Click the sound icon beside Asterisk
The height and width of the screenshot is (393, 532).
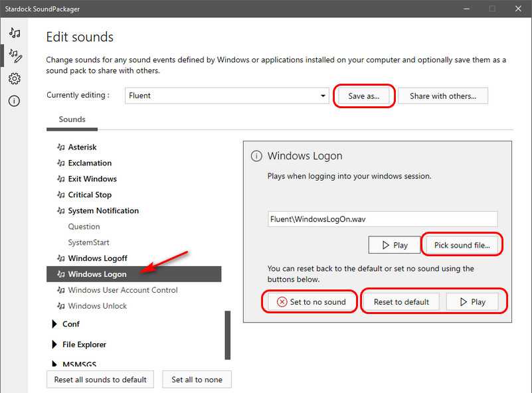[61, 147]
